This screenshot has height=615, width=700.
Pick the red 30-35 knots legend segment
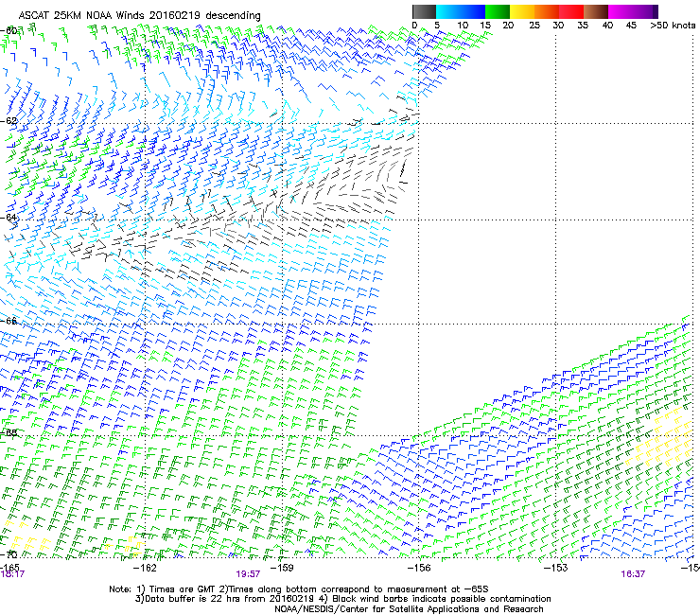point(571,11)
